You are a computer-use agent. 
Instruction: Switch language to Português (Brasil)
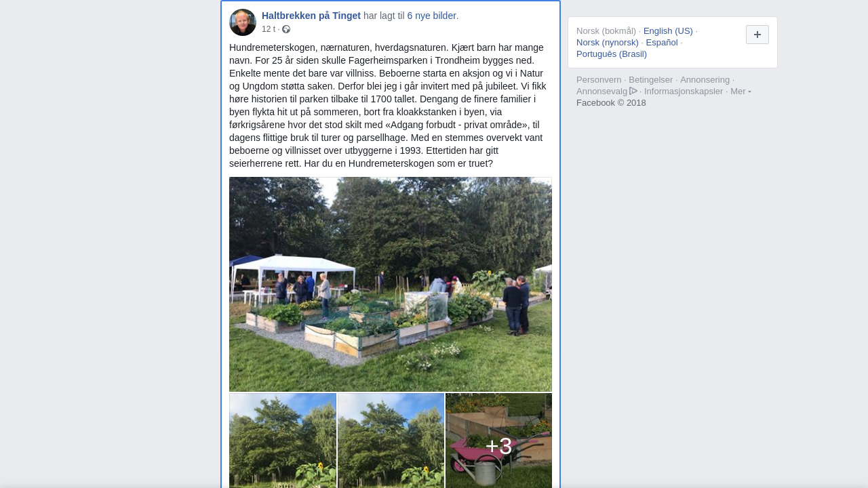[612, 54]
